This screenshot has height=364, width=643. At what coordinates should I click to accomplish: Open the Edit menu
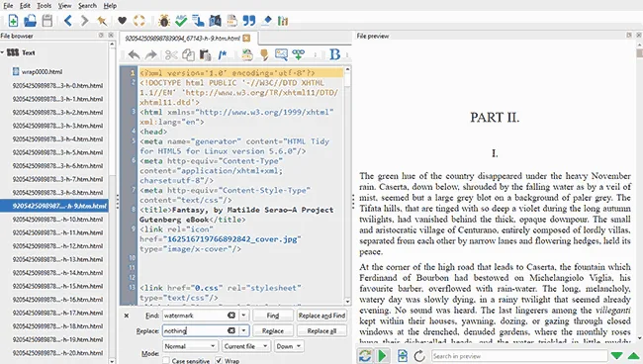[25, 6]
